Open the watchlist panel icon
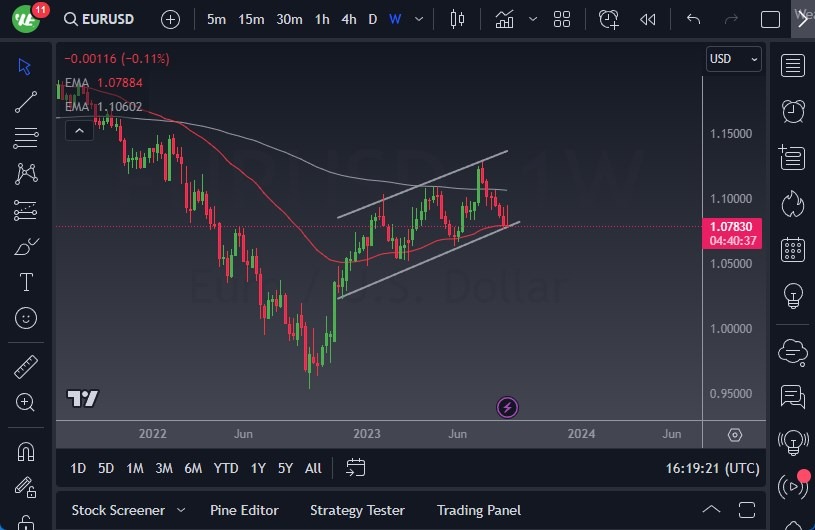815x530 pixels. (x=793, y=66)
